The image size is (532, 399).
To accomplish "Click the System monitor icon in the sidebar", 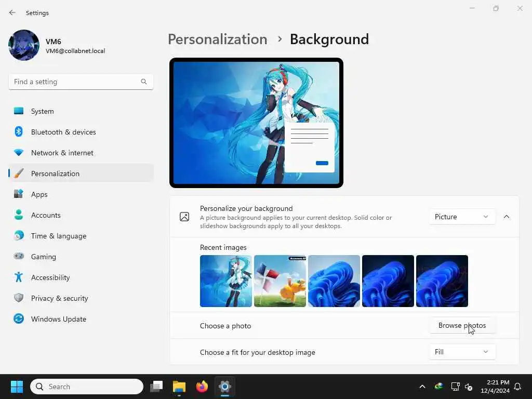I will coord(19,111).
